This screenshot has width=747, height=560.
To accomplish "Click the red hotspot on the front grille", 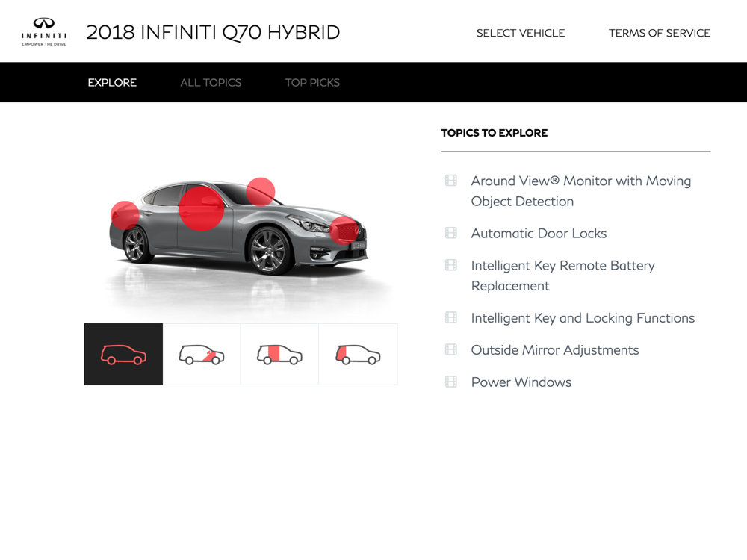I will 344,231.
